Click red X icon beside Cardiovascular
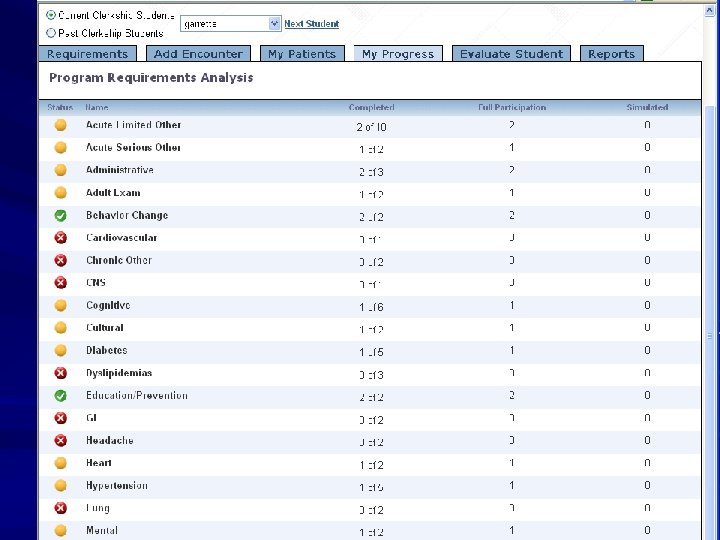This screenshot has width=720, height=540. (61, 238)
